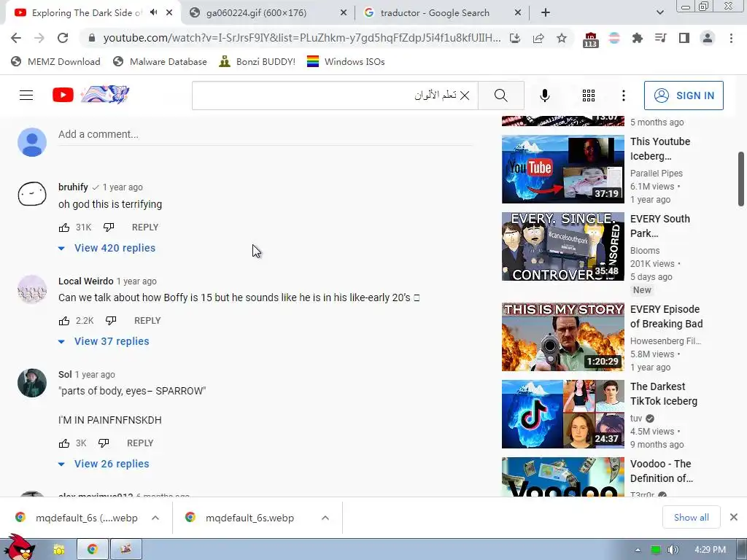Open media control playlist icon

[x=661, y=38]
